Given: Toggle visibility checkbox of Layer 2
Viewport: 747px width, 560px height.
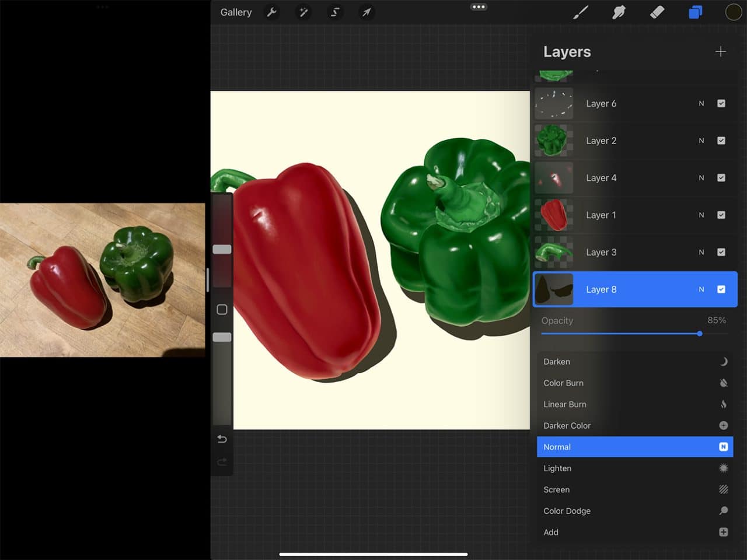Looking at the screenshot, I should (x=721, y=141).
